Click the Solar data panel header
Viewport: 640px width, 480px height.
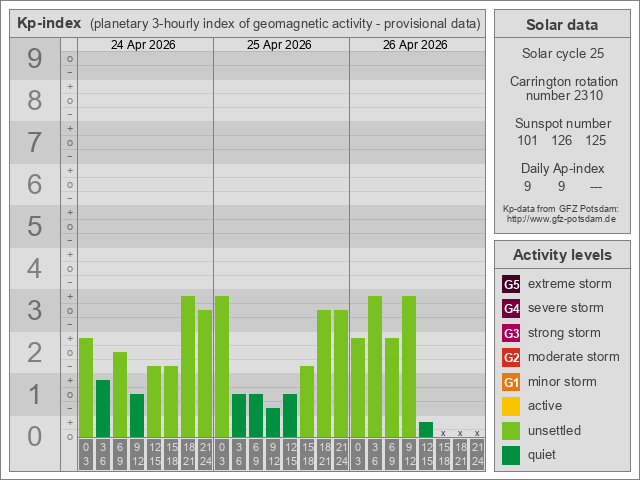pos(562,25)
